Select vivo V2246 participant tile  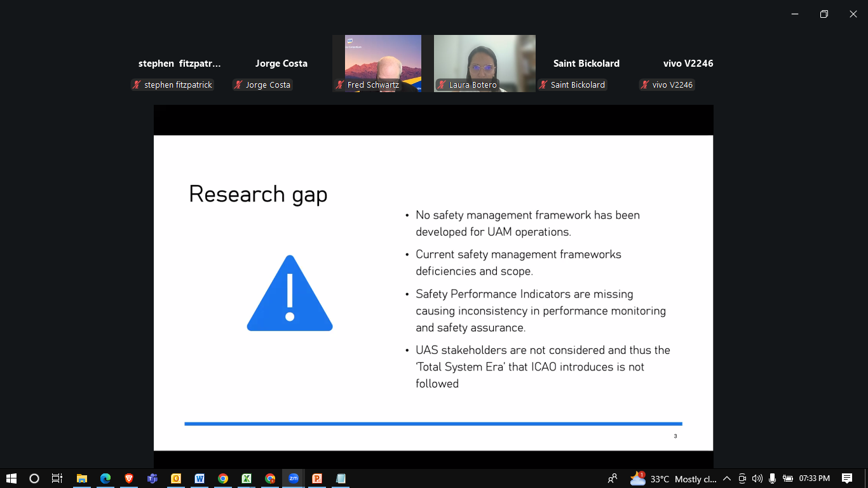(x=688, y=64)
